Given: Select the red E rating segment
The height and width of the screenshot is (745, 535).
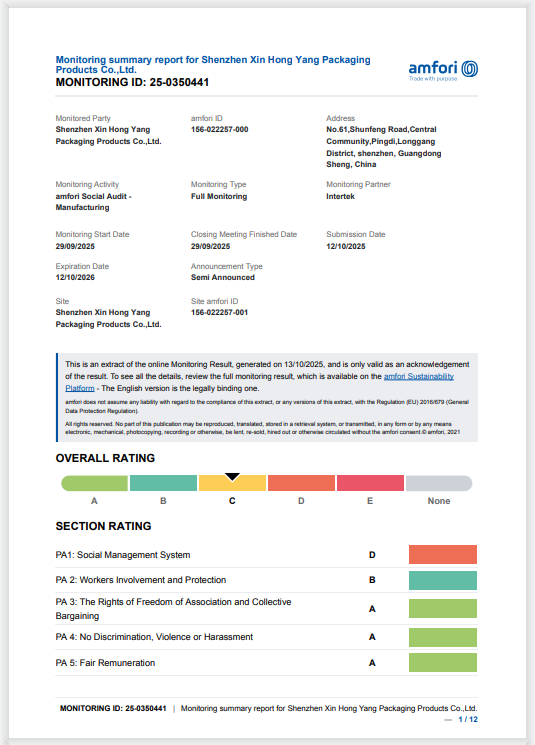Looking at the screenshot, I should pyautogui.click(x=370, y=483).
